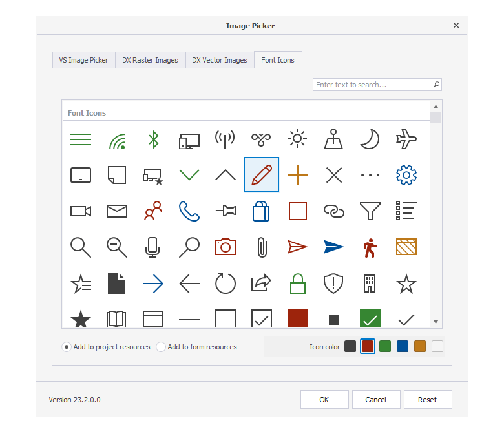
Task: Click the Cancel button
Action: coord(376,400)
